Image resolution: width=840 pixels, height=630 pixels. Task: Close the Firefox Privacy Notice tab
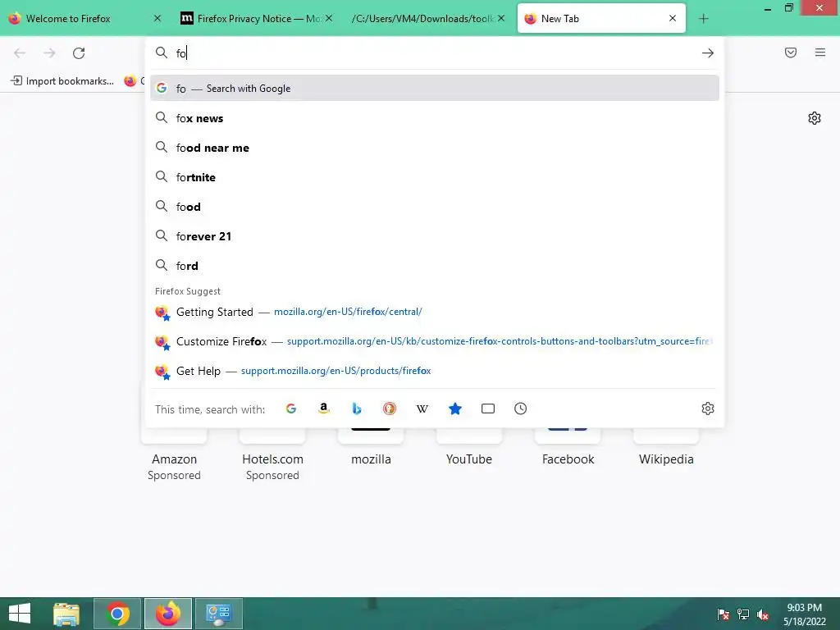329,18
